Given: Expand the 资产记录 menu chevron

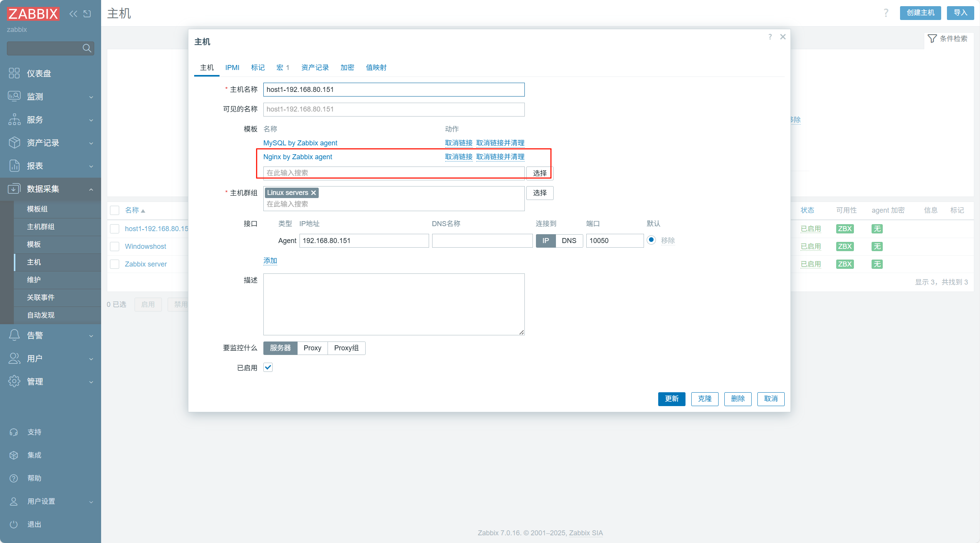Looking at the screenshot, I should click(91, 143).
